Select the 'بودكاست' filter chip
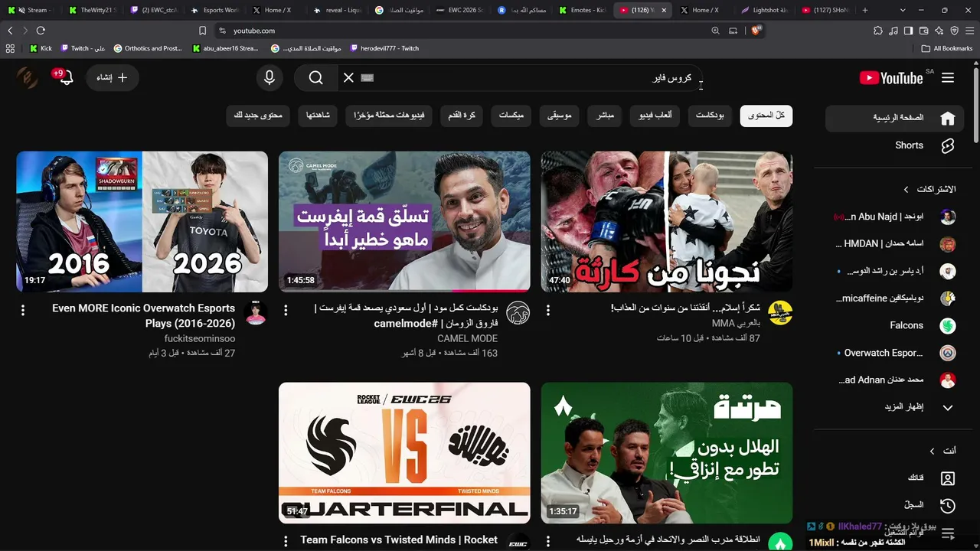Screen dimensions: 980x551 coord(710,116)
